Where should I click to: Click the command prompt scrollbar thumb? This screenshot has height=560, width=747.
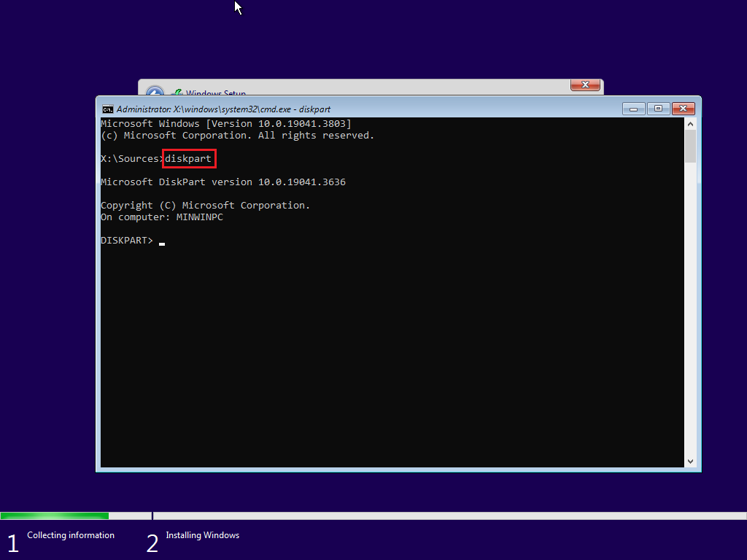pos(690,146)
